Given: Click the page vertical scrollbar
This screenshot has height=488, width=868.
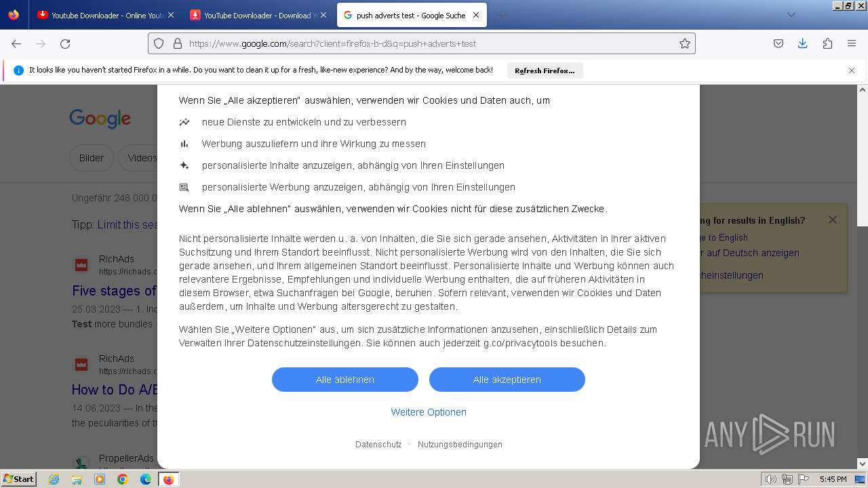Looking at the screenshot, I should point(863,161).
